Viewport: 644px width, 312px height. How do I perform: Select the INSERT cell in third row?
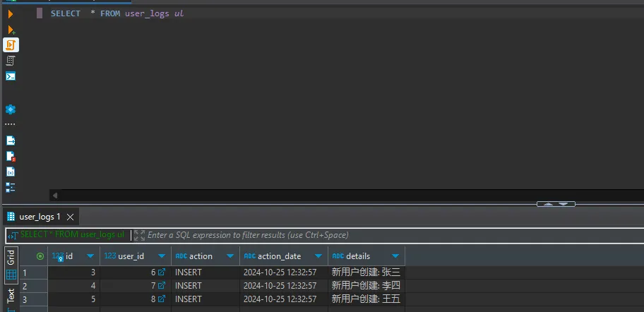(x=205, y=299)
